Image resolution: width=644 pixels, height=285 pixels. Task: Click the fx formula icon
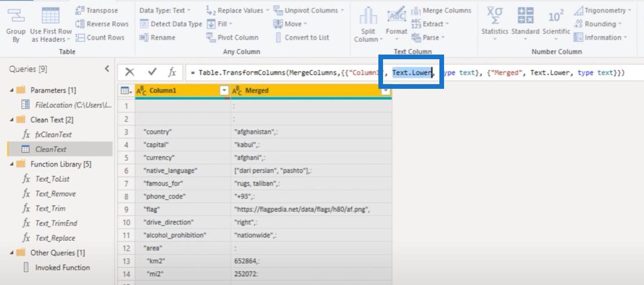[x=172, y=73]
